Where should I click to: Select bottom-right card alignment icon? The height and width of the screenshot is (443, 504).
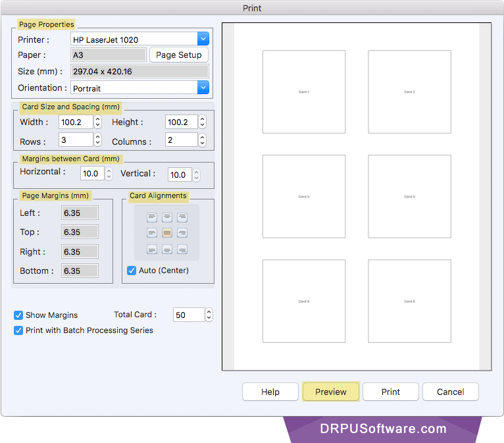click(x=182, y=249)
